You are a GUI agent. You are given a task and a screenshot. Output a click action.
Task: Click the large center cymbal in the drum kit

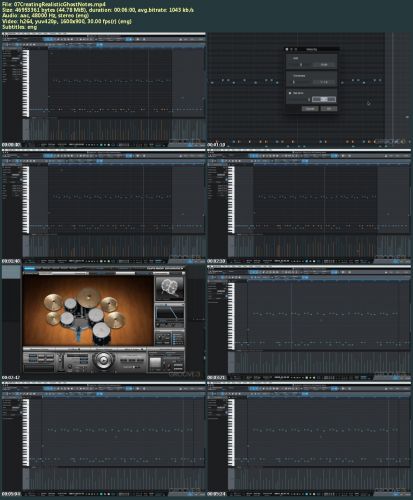click(x=88, y=297)
